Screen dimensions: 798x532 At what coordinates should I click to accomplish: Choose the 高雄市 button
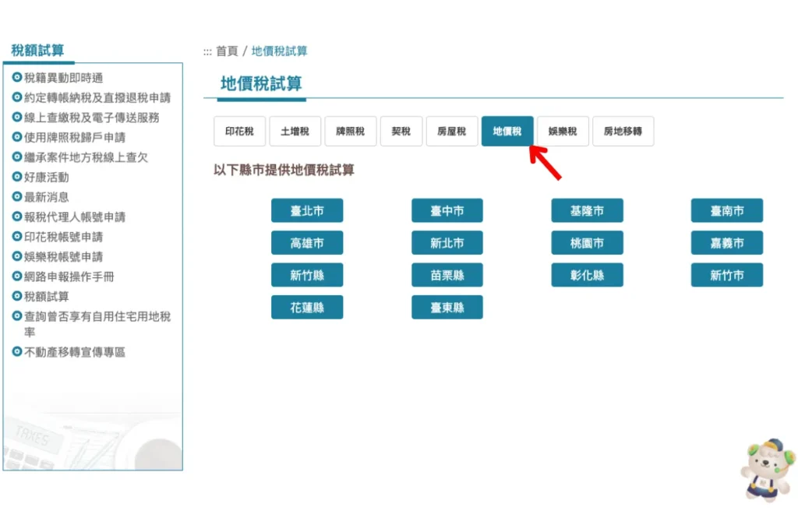(307, 242)
